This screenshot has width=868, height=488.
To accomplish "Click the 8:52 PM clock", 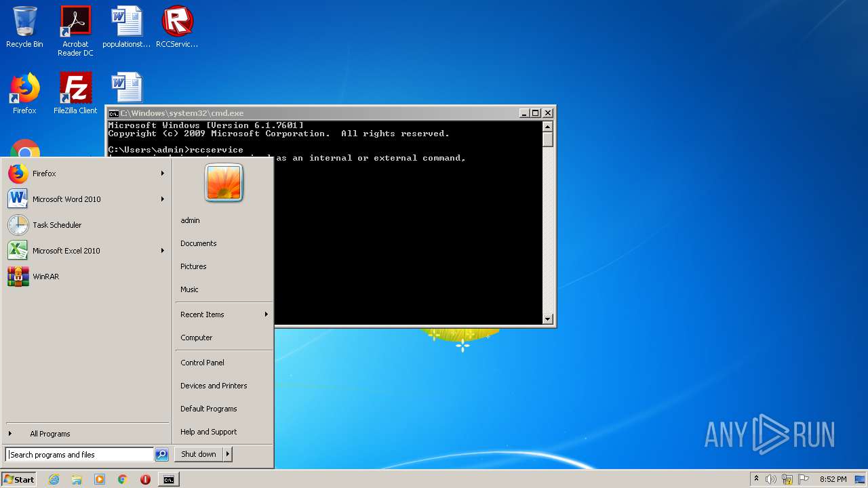I will (833, 479).
